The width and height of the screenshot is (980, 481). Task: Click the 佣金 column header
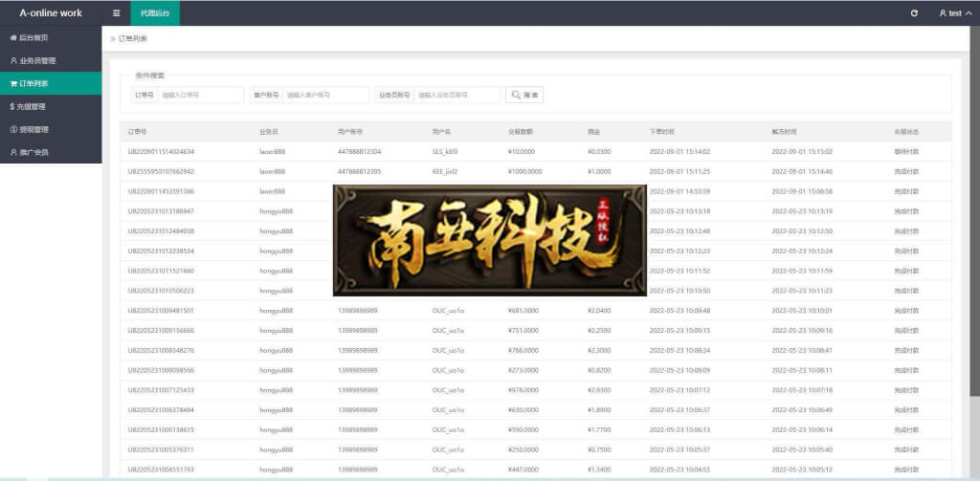click(x=593, y=132)
